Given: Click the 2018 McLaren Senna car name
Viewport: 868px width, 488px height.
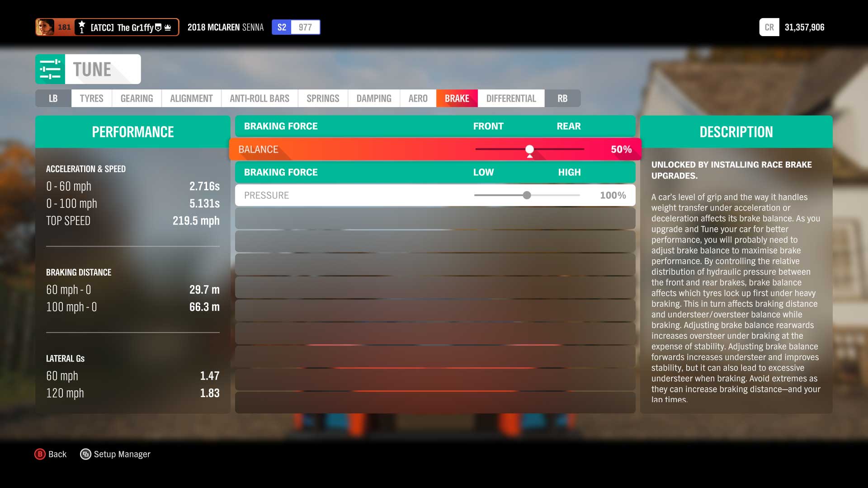Looking at the screenshot, I should (225, 27).
